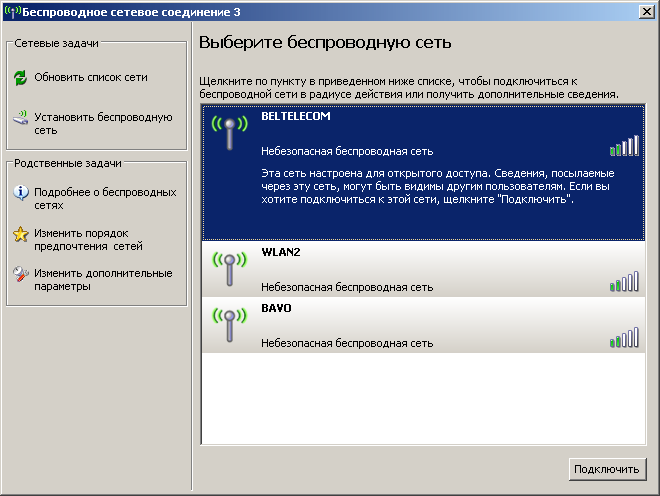Click the BELTELECOM open access description
This screenshot has height=496, width=660.
click(x=438, y=186)
